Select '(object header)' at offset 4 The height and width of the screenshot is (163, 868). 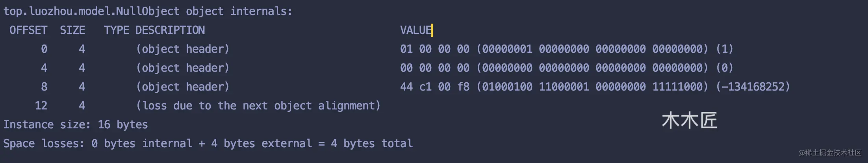(183, 68)
